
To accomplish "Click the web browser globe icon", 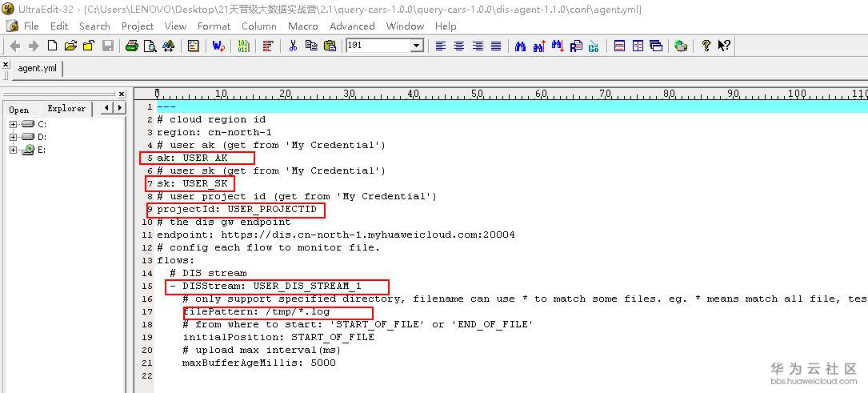I will [x=681, y=46].
